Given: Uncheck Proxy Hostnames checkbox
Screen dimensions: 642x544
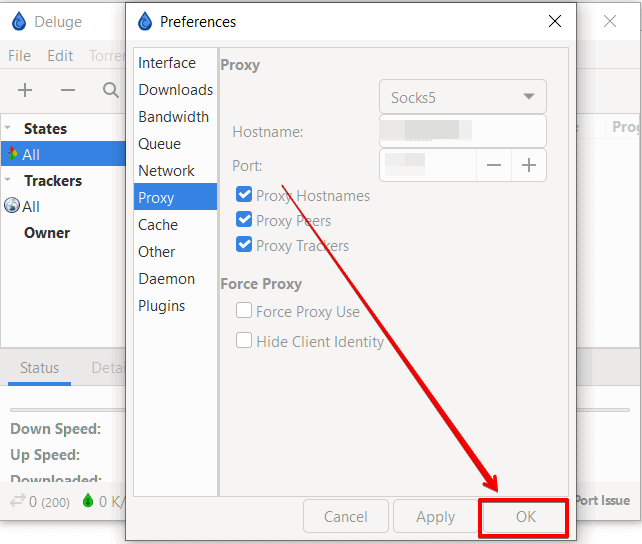Looking at the screenshot, I should coord(244,194).
